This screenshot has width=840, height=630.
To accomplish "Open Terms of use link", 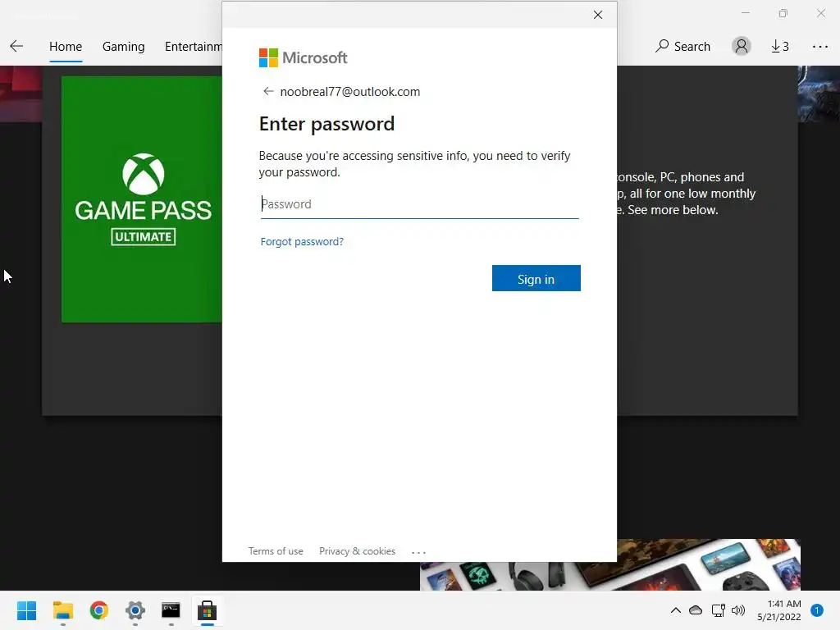I will point(276,551).
